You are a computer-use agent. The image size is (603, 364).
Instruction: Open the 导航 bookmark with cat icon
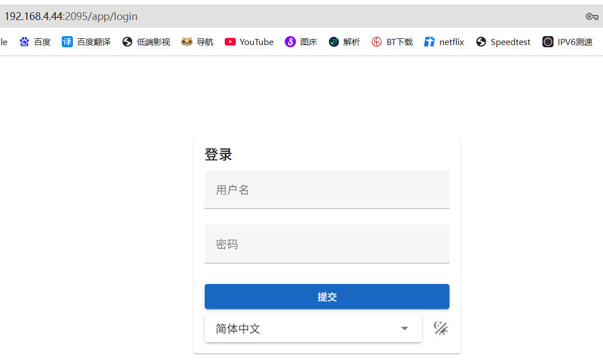tap(197, 42)
